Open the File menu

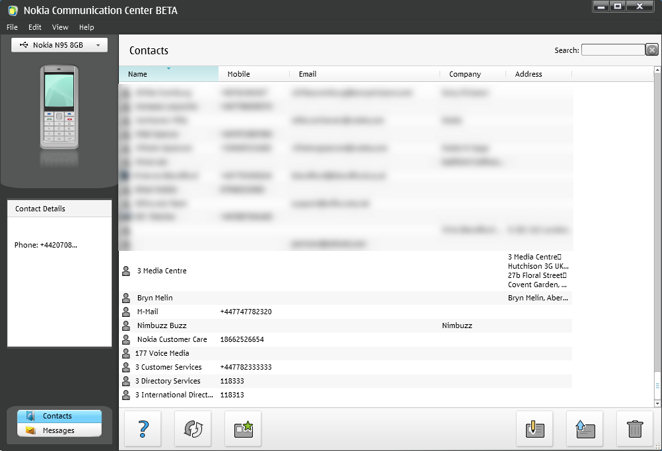(12, 27)
